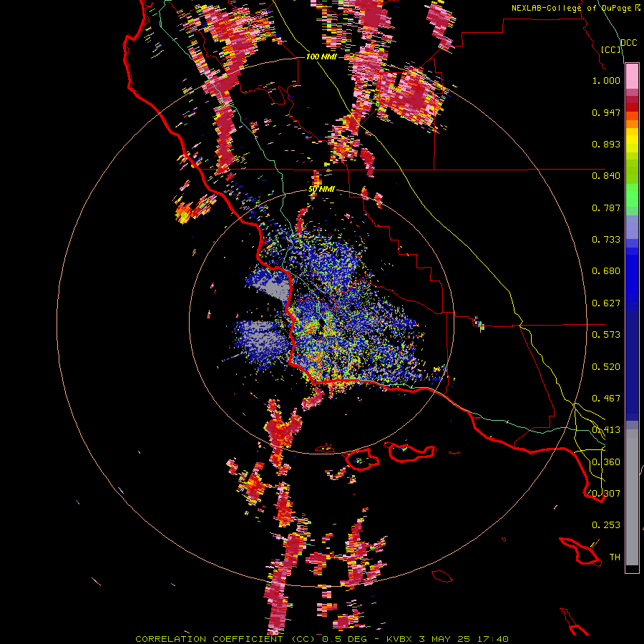Select the 0.840 scale value
Image resolution: width=644 pixels, height=644 pixels.
tap(606, 176)
